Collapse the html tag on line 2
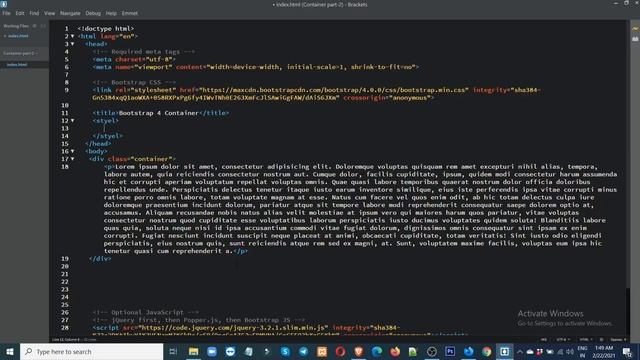This screenshot has width=640, height=360. [x=73, y=36]
